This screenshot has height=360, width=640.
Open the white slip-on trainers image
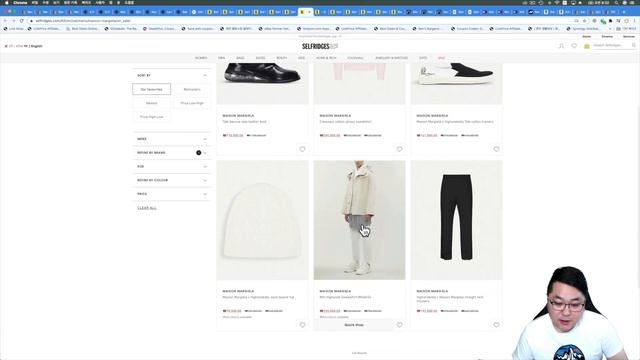pos(456,84)
